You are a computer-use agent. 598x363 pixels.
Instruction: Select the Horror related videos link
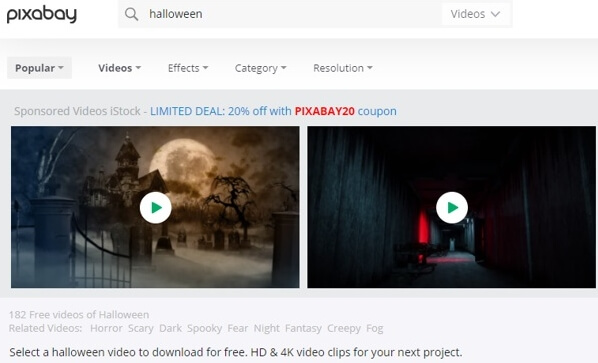tap(106, 328)
